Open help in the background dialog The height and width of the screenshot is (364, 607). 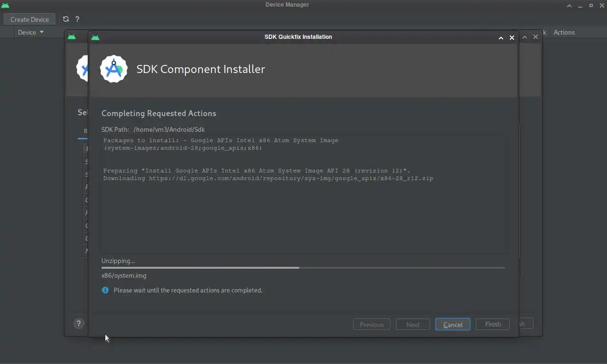click(79, 323)
